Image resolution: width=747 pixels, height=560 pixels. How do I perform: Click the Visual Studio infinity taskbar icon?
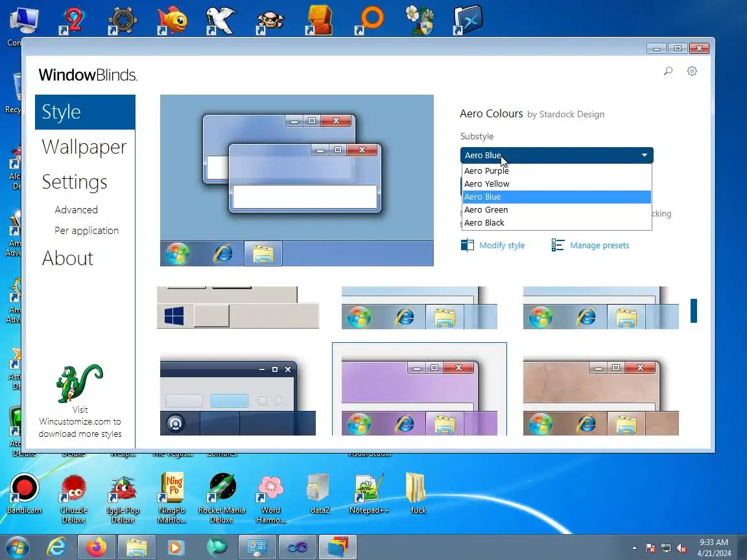tap(297, 547)
